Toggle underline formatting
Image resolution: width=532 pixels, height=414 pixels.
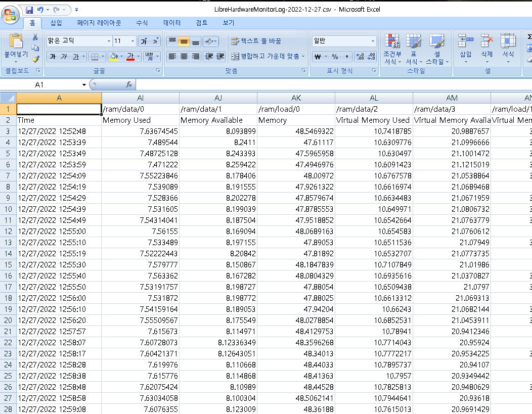click(x=76, y=56)
